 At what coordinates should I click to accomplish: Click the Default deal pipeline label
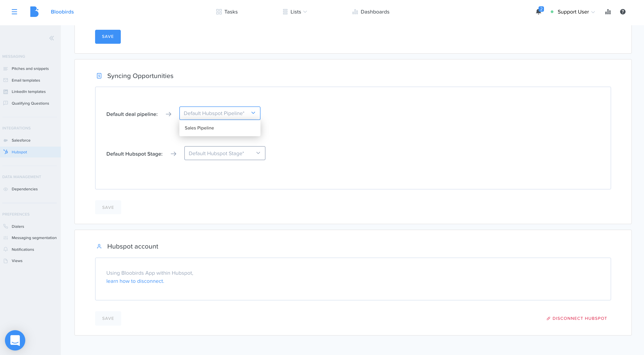click(132, 114)
